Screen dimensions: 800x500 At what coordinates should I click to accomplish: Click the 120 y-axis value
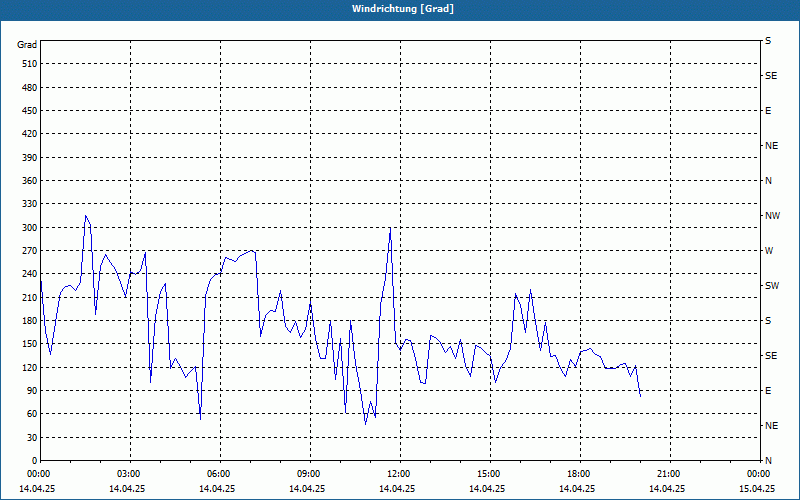30,367
